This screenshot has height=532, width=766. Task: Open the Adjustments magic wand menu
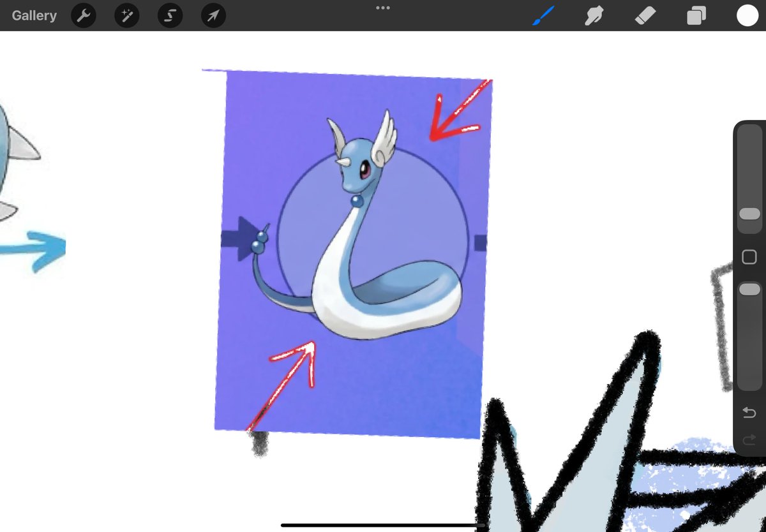(127, 16)
